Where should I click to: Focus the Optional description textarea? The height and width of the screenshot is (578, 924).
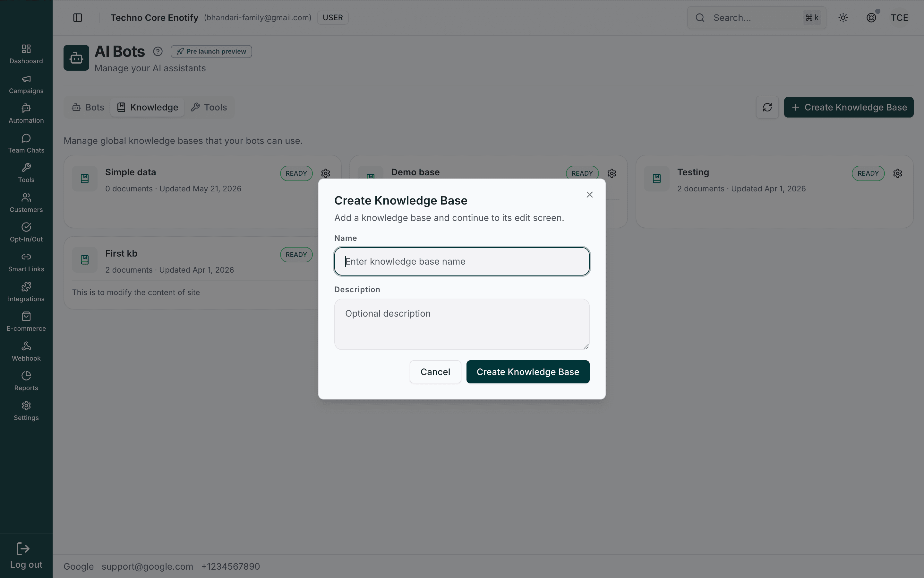(462, 324)
